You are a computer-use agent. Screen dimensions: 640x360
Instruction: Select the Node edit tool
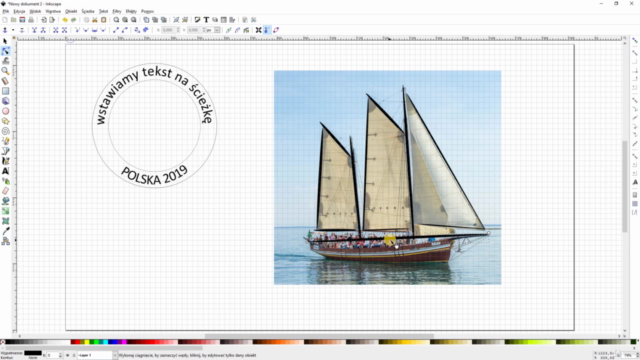click(5, 51)
